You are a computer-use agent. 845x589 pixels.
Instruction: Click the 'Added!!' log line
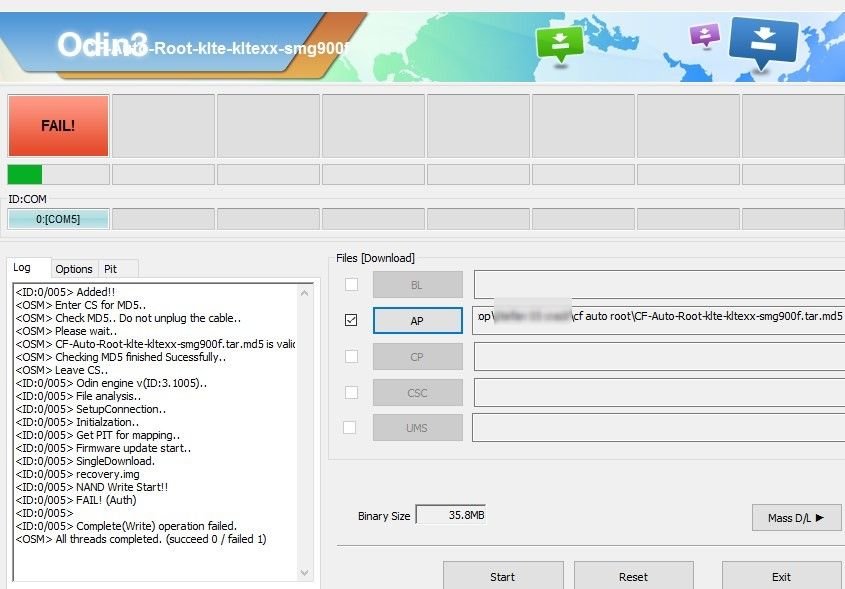[65, 292]
